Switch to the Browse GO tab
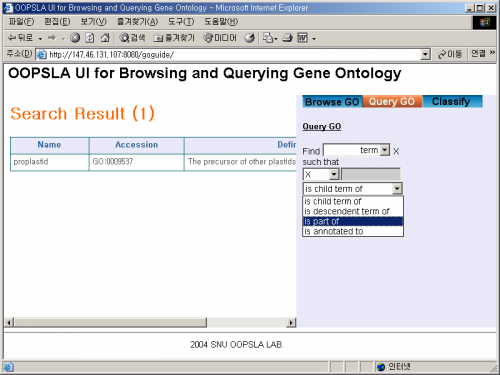The height and width of the screenshot is (375, 500). click(332, 102)
